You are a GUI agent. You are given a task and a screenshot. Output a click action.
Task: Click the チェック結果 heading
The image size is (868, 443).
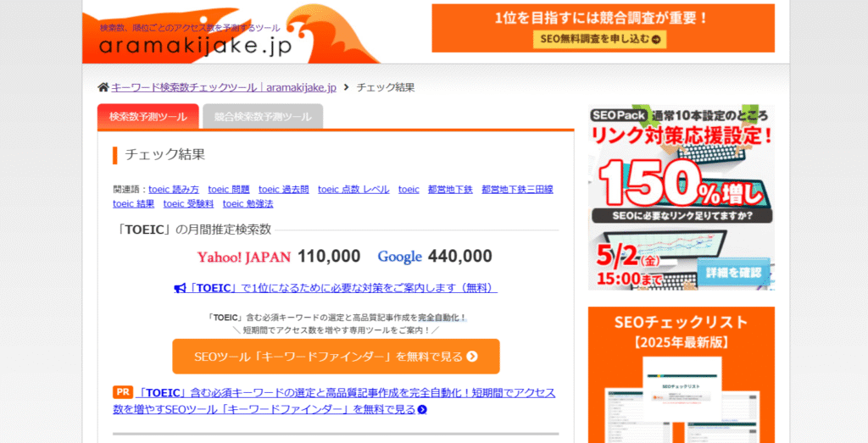tap(165, 154)
